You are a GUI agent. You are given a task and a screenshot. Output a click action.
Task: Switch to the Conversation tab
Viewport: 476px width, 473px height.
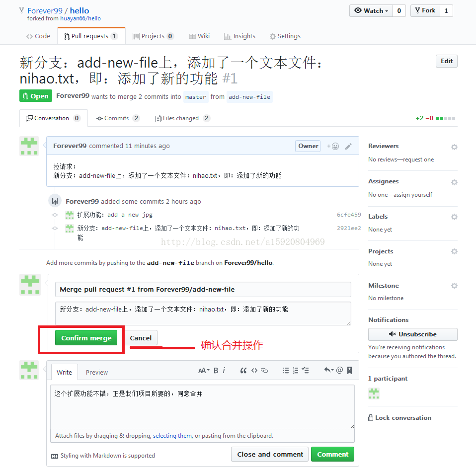click(x=54, y=118)
